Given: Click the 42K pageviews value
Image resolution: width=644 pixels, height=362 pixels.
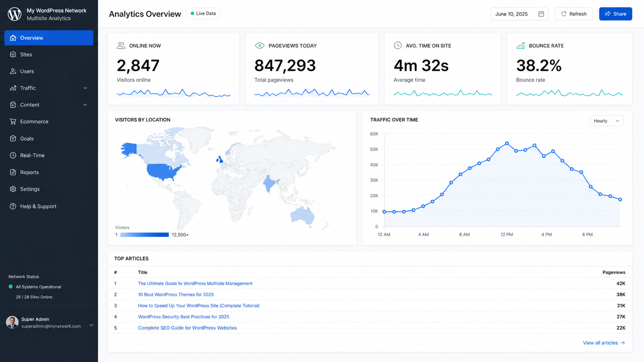Looking at the screenshot, I should coord(621,284).
